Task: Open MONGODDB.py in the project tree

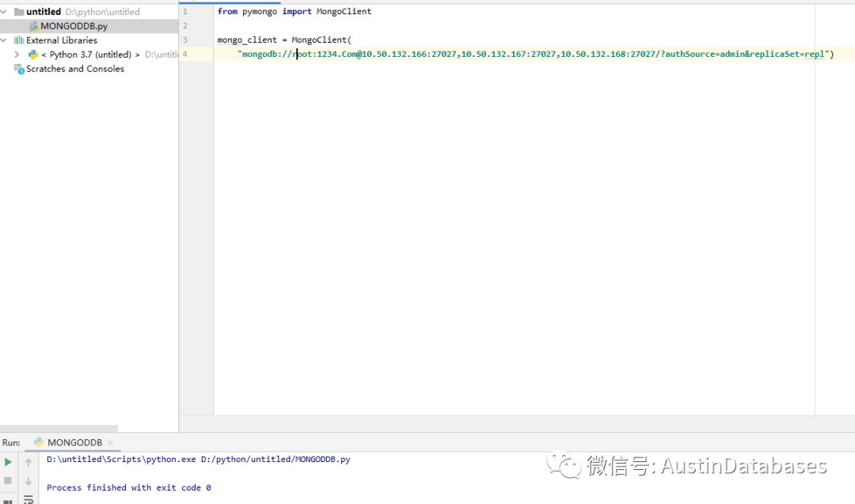Action: (74, 25)
